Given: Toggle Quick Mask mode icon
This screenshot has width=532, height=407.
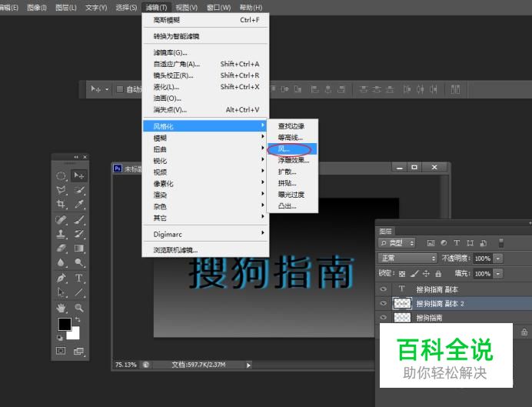Looking at the screenshot, I should point(61,351).
